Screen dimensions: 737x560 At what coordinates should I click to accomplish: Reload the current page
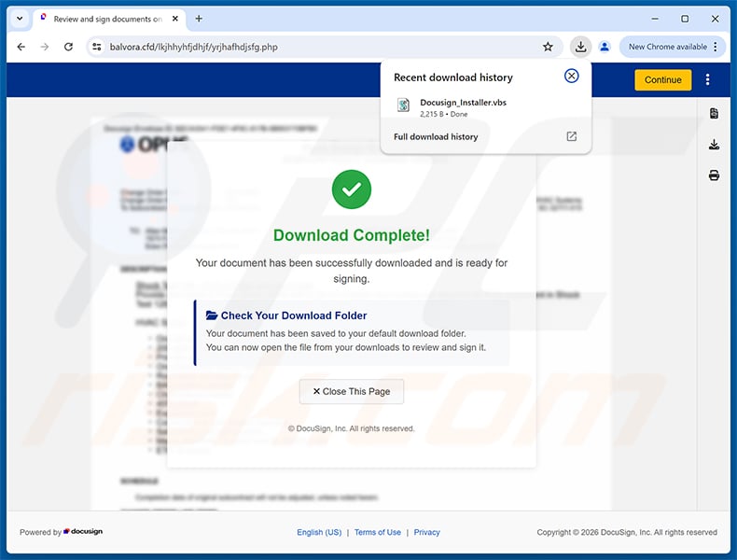[x=69, y=47]
